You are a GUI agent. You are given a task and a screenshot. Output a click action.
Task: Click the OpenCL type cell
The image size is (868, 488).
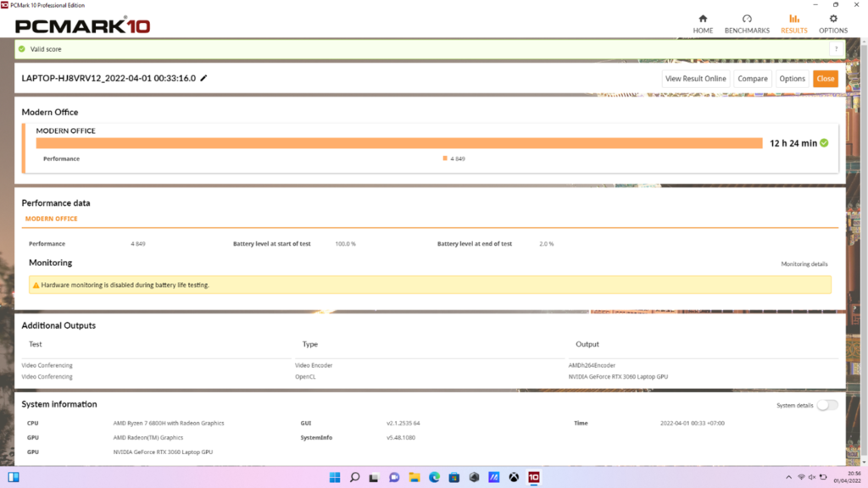click(305, 377)
